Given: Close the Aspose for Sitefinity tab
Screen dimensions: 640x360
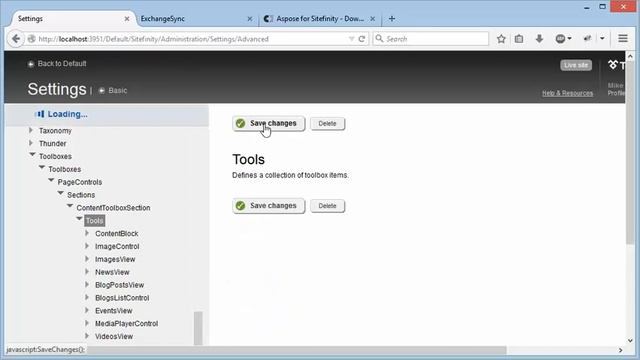Looking at the screenshot, I should tap(373, 19).
